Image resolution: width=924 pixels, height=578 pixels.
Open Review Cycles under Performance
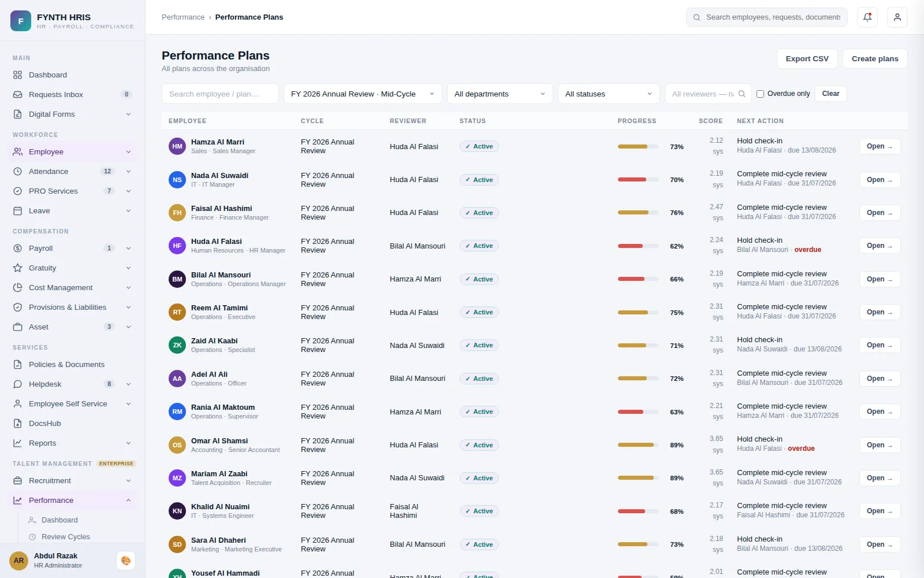point(66,537)
